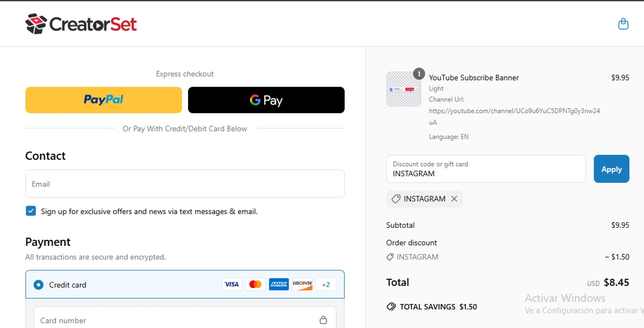Click the Order discount label
The width and height of the screenshot is (644, 328).
[412, 242]
